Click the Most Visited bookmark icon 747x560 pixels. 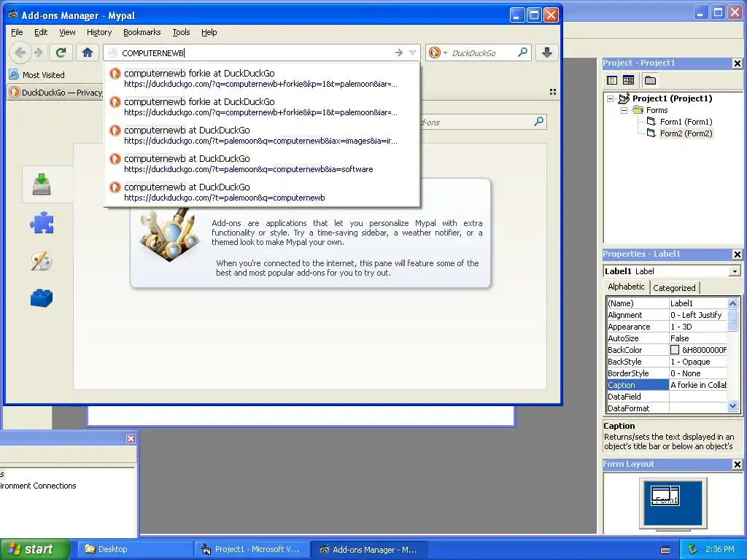15,75
